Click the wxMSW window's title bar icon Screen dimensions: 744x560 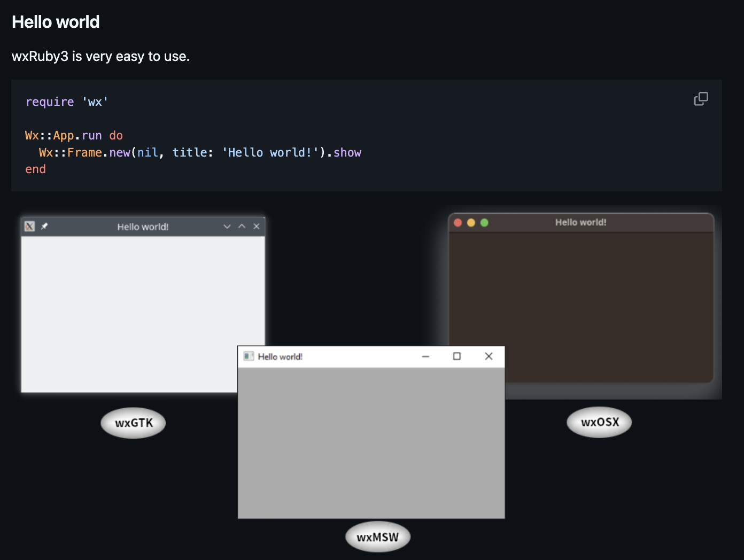[x=249, y=356]
